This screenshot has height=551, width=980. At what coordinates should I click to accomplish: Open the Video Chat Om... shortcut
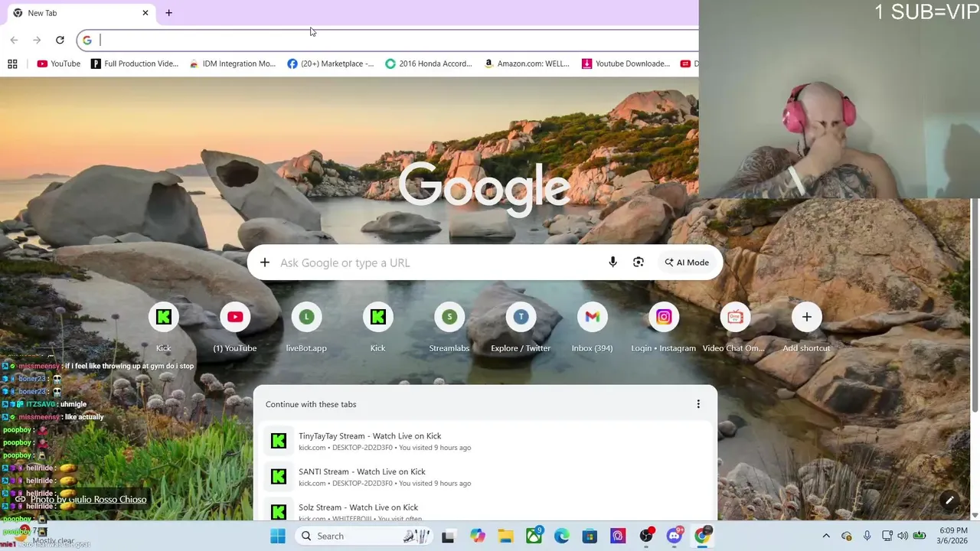(734, 328)
